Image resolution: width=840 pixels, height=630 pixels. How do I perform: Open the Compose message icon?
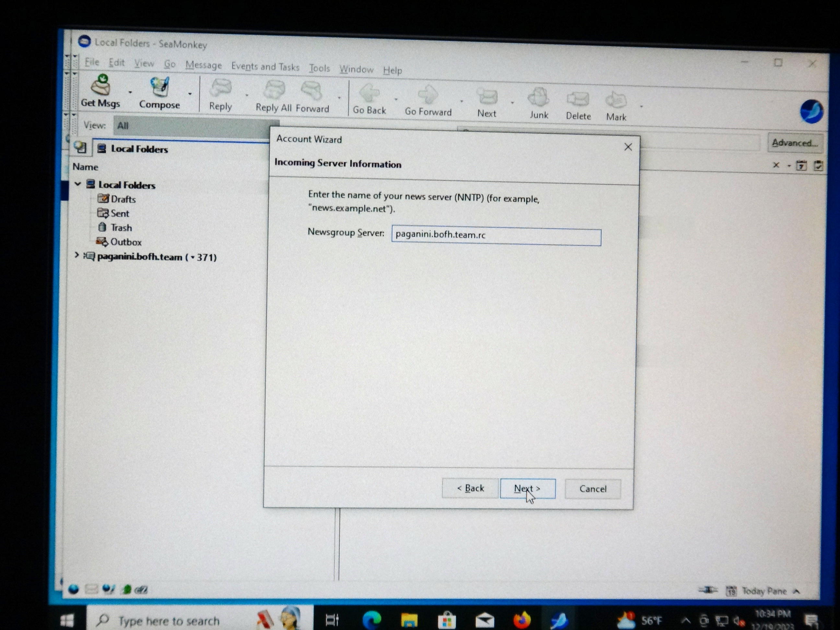coord(159,87)
